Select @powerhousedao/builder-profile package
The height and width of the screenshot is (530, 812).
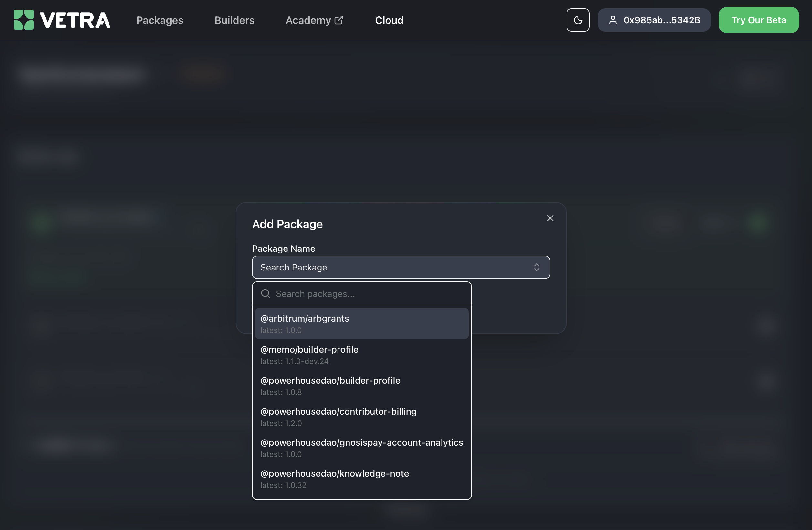point(362,386)
